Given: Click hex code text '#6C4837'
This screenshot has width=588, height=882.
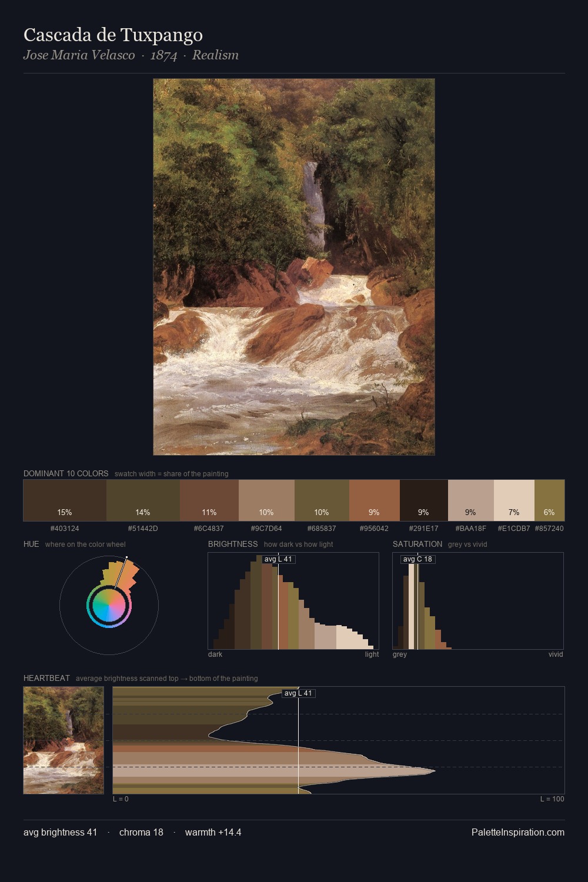Looking at the screenshot, I should pyautogui.click(x=209, y=529).
